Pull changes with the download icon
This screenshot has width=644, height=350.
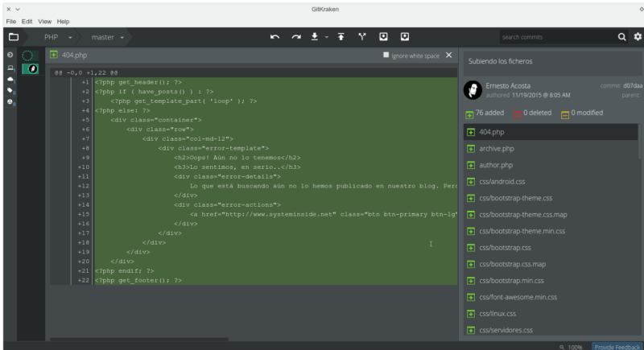(x=315, y=37)
